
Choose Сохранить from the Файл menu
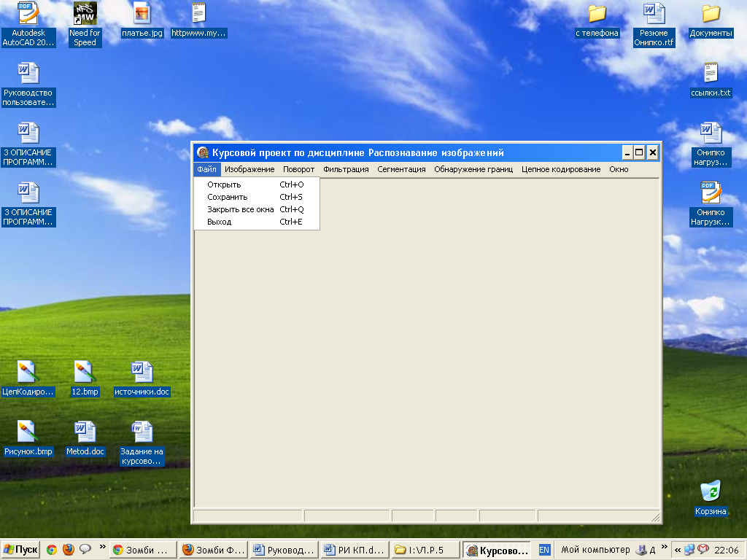tap(257, 197)
